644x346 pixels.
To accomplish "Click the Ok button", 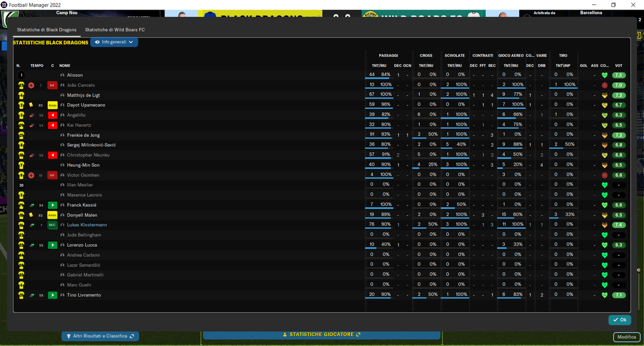I will 619,320.
